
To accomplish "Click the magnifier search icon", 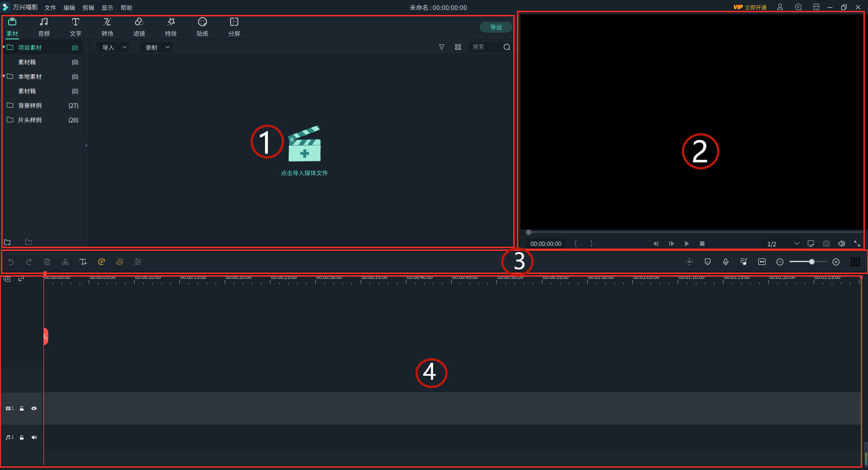I will click(x=507, y=47).
